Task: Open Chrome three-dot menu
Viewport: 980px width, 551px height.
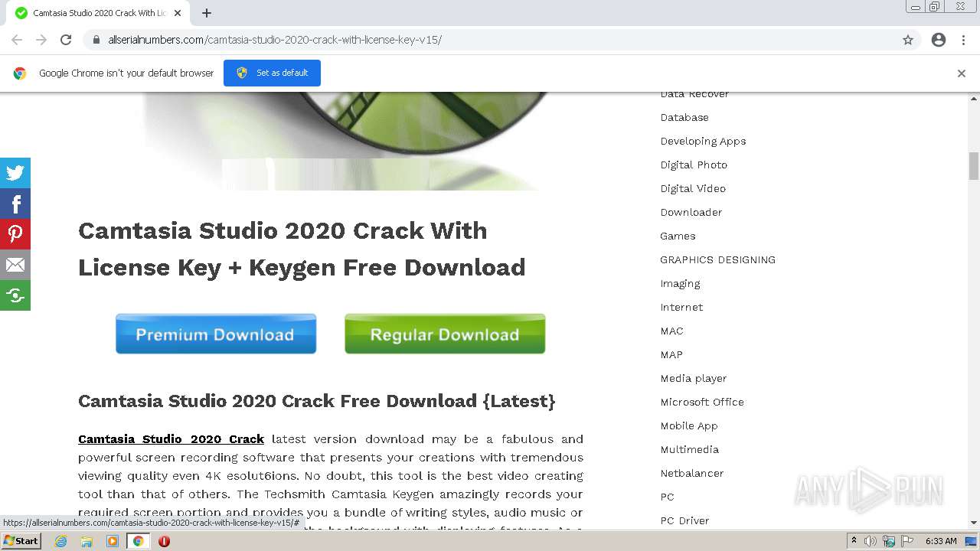Action: tap(963, 40)
